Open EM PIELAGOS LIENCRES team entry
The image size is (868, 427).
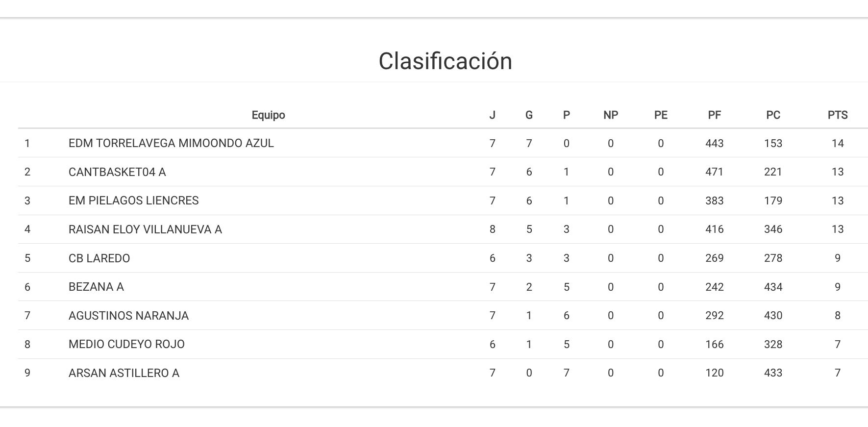[133, 201]
